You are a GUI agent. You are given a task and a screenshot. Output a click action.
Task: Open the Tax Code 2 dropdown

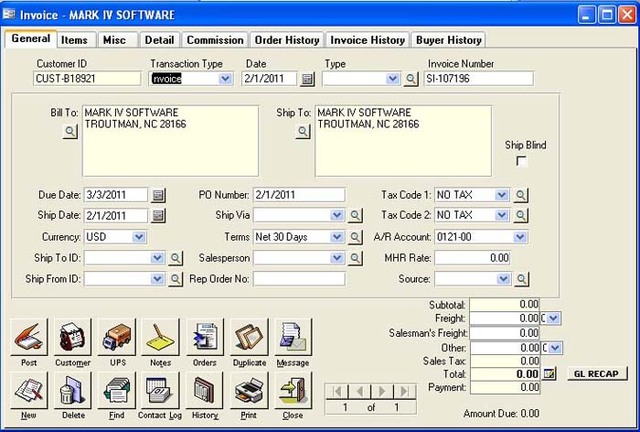[x=502, y=215]
